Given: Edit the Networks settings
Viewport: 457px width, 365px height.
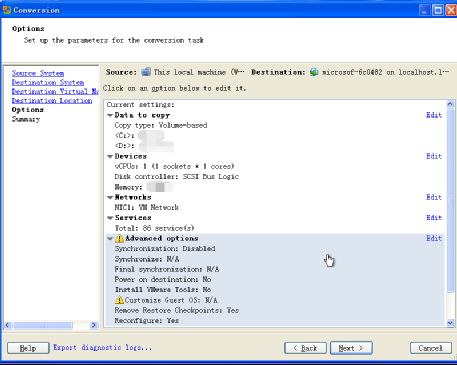Looking at the screenshot, I should [x=434, y=197].
